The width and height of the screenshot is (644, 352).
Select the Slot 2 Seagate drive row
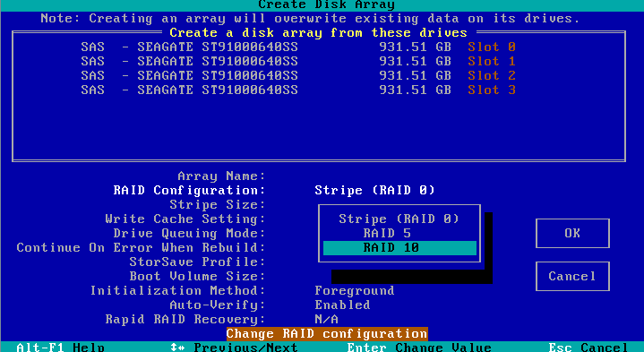298,75
